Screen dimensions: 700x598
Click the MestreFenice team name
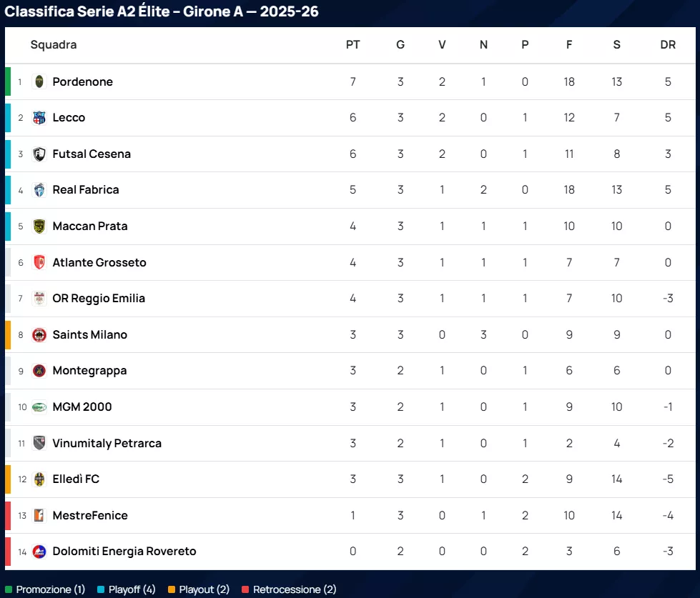[x=90, y=516]
